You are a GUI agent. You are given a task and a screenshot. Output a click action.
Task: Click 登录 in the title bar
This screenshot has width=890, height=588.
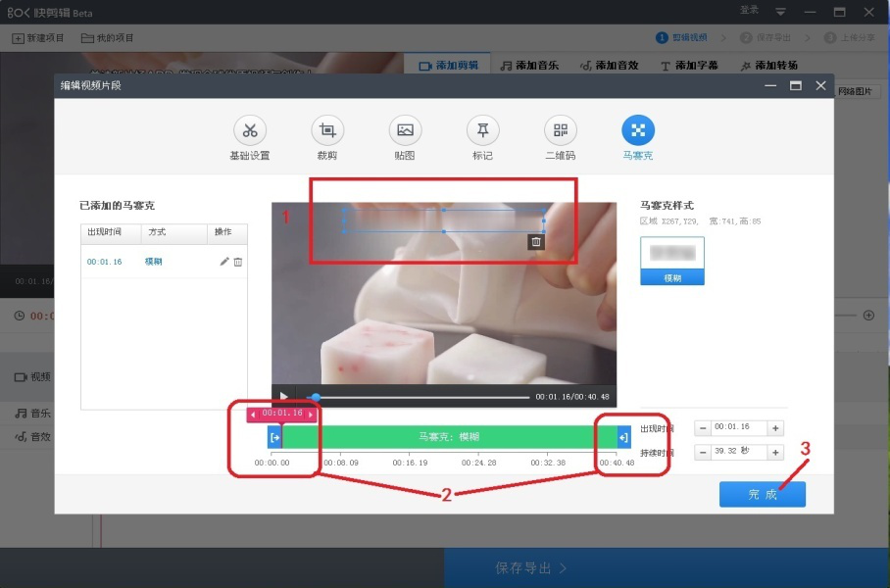click(x=749, y=10)
